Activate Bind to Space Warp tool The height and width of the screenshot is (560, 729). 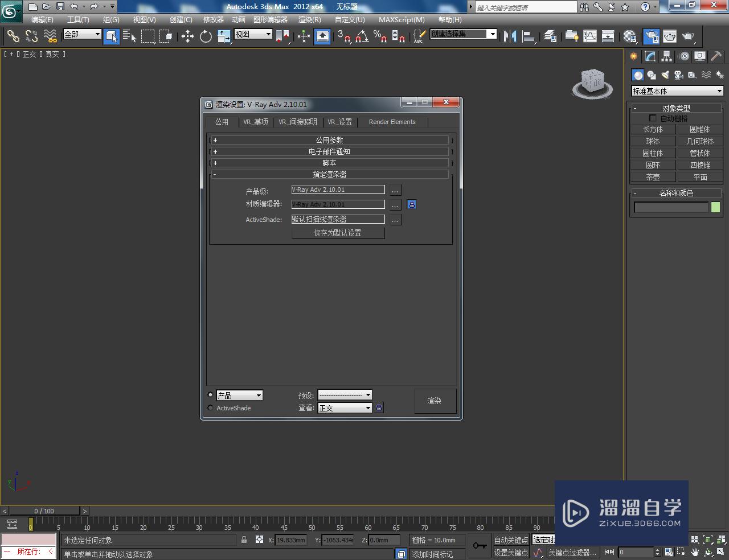(50, 36)
